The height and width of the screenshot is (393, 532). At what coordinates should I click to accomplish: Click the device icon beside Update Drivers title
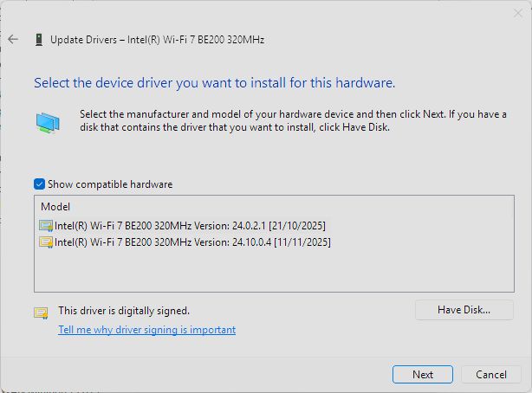click(x=38, y=40)
